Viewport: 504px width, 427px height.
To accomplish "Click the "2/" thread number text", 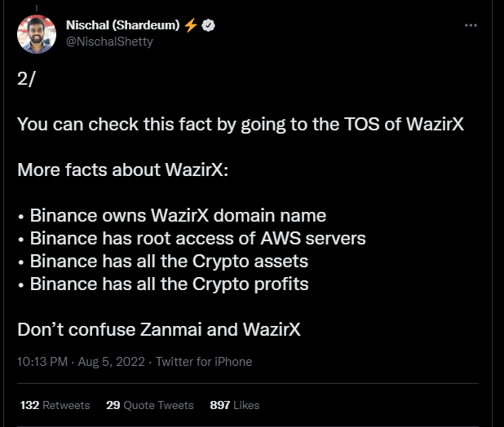I will pos(26,79).
